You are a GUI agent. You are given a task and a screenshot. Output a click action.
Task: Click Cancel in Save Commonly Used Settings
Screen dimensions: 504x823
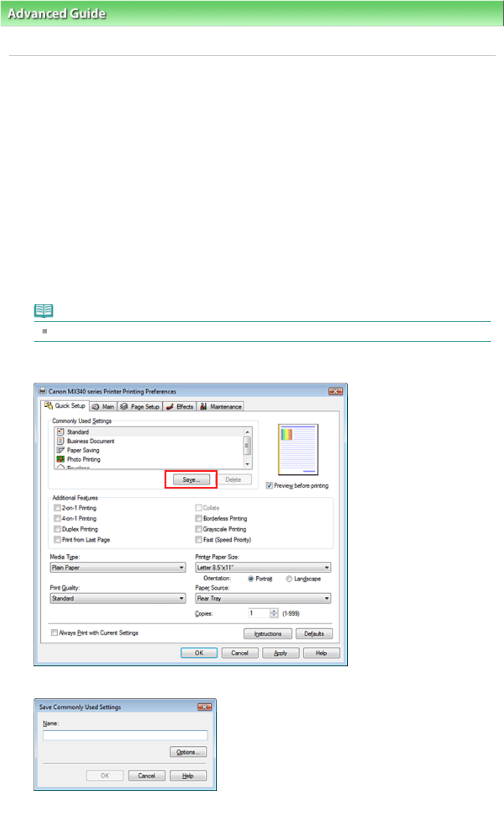click(x=147, y=775)
